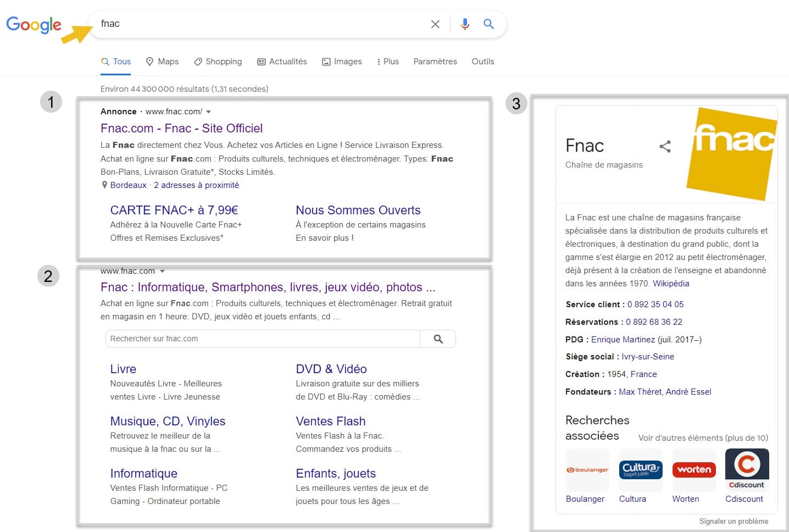This screenshot has height=532, width=789.
Task: Switch to the Shopping tab
Action: click(218, 62)
